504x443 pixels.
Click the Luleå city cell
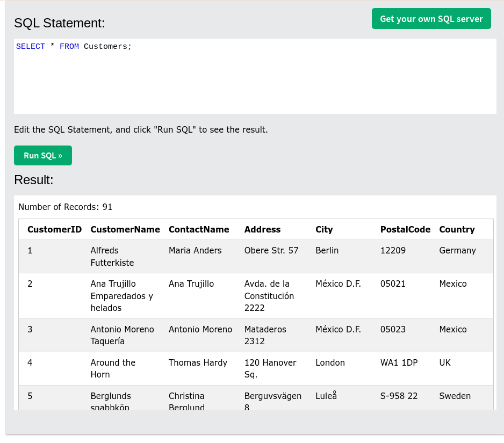pyautogui.click(x=343, y=398)
